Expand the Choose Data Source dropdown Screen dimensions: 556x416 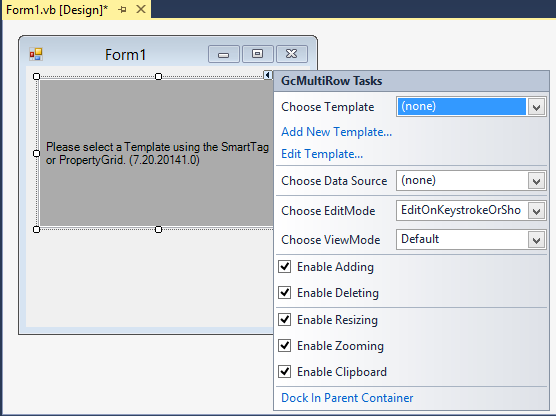(x=536, y=181)
